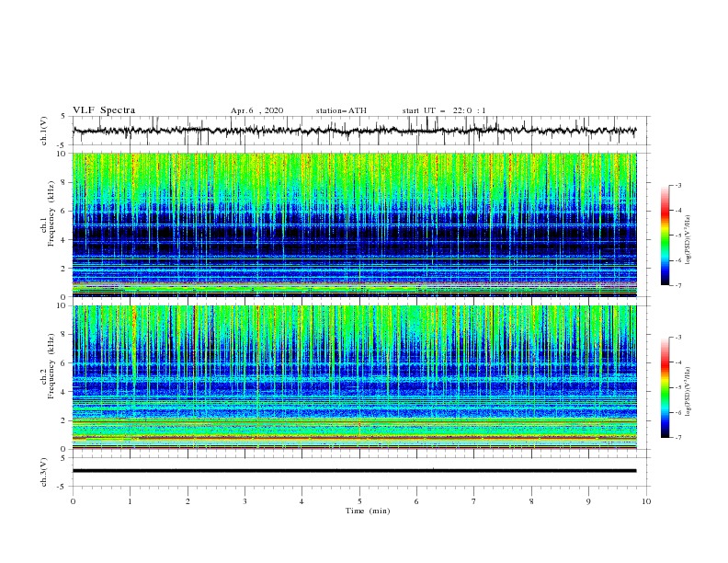728x563 pixels.
Task: Click the time axis tick label "6"
Action: click(416, 501)
